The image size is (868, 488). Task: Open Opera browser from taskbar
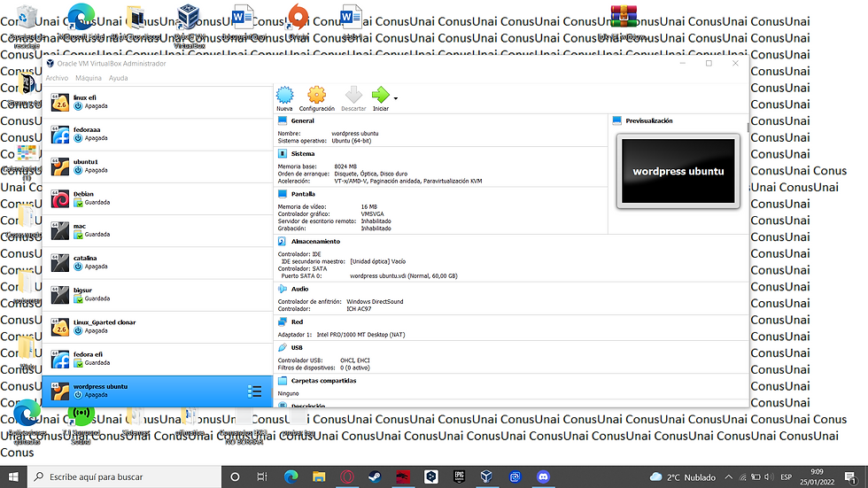347,477
